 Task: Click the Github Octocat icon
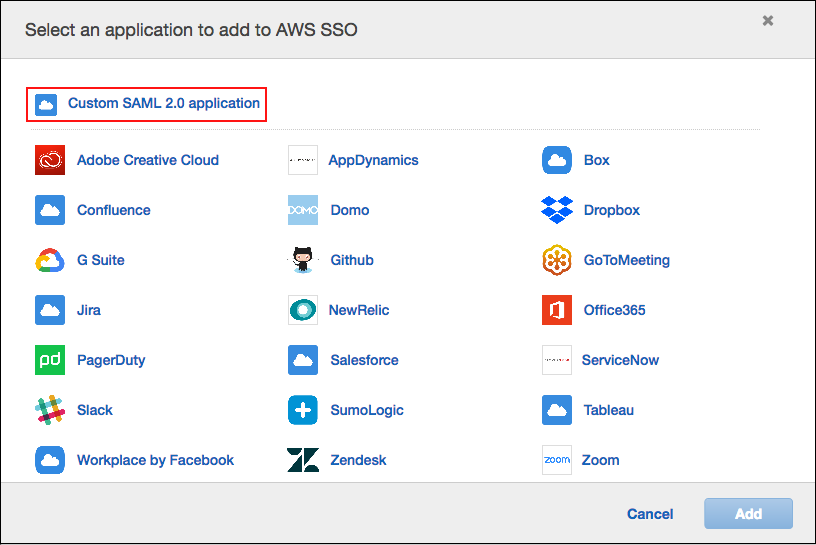coord(303,260)
